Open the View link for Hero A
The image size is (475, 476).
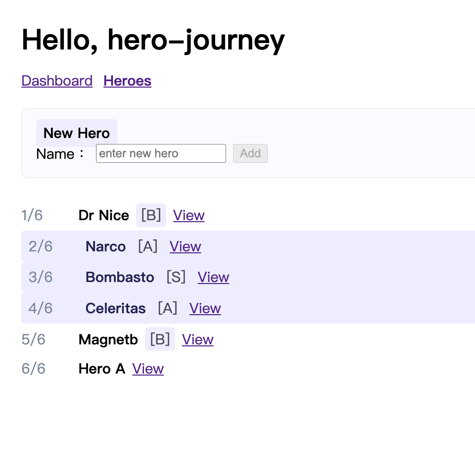[x=148, y=369]
